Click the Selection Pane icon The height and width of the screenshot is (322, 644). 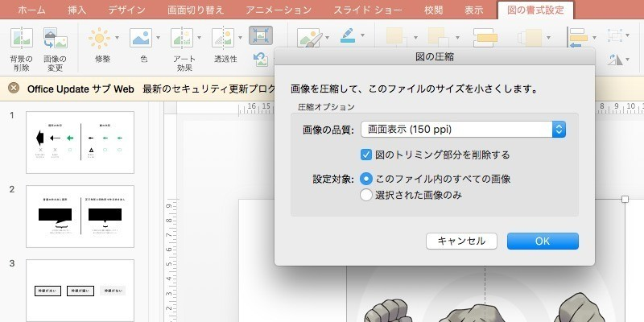(485, 38)
